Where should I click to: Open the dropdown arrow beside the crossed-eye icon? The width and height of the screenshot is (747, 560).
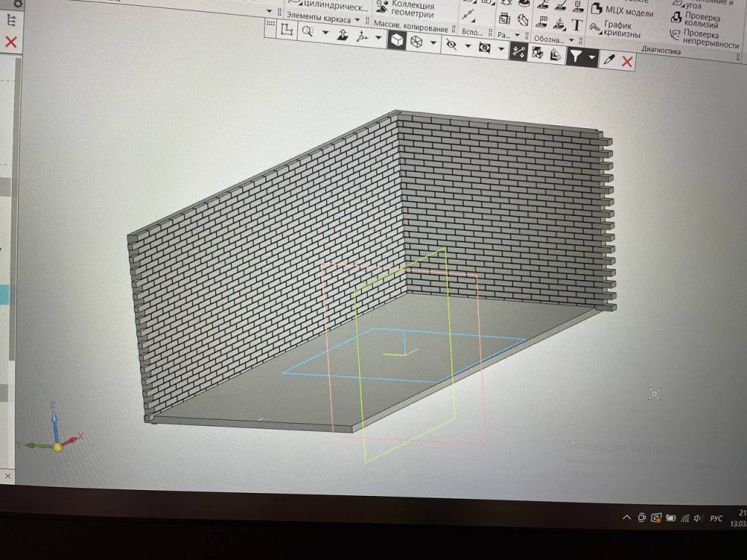point(468,46)
